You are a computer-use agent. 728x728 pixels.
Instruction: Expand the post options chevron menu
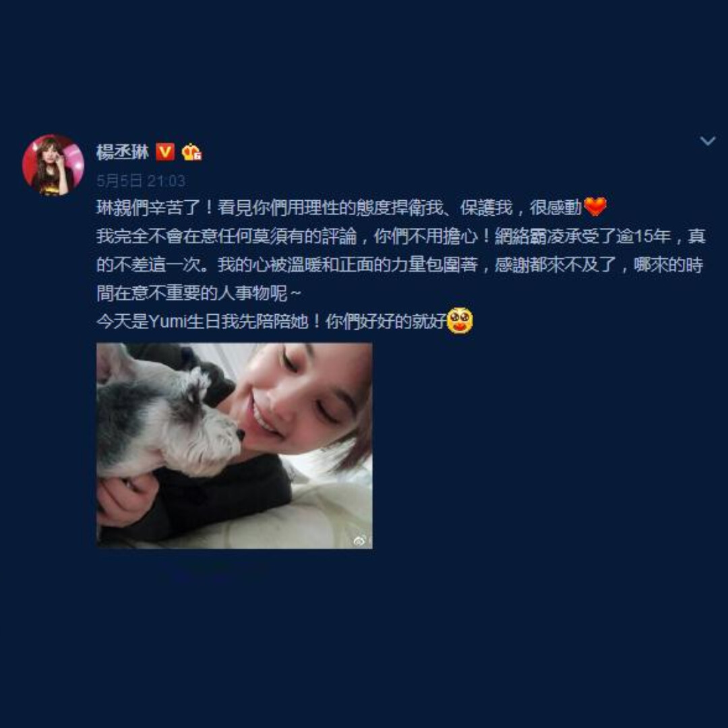708,141
